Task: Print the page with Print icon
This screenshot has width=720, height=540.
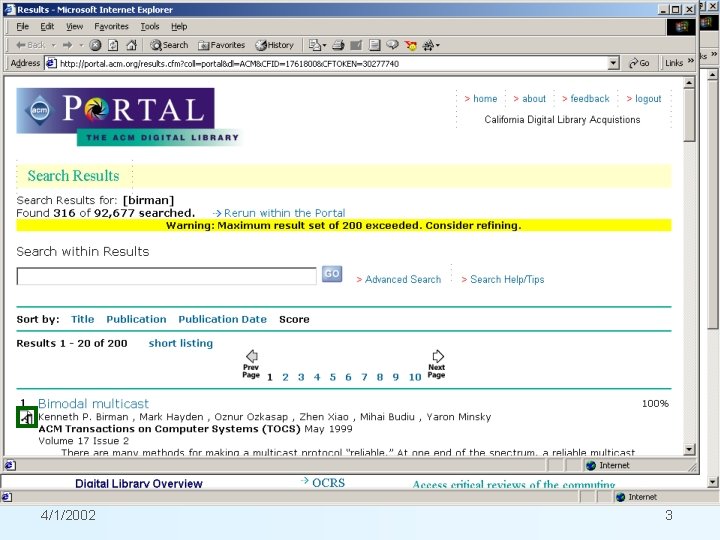Action: pos(338,45)
